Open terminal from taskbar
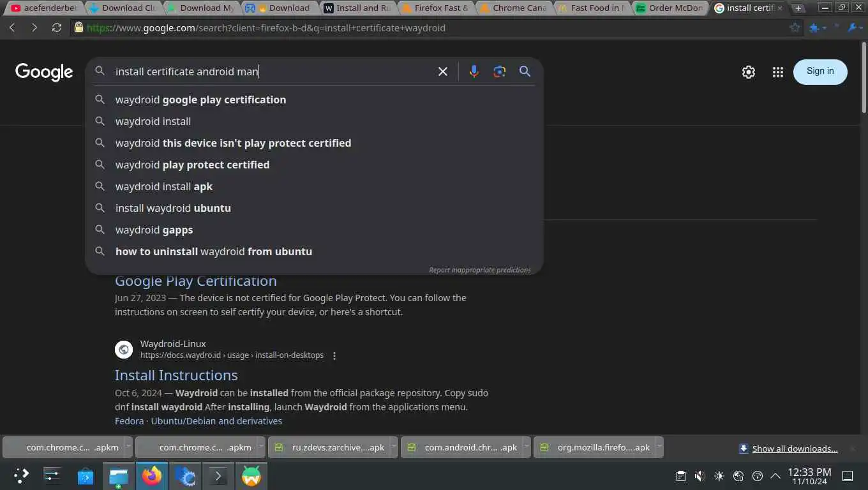This screenshot has width=868, height=490. click(x=218, y=476)
